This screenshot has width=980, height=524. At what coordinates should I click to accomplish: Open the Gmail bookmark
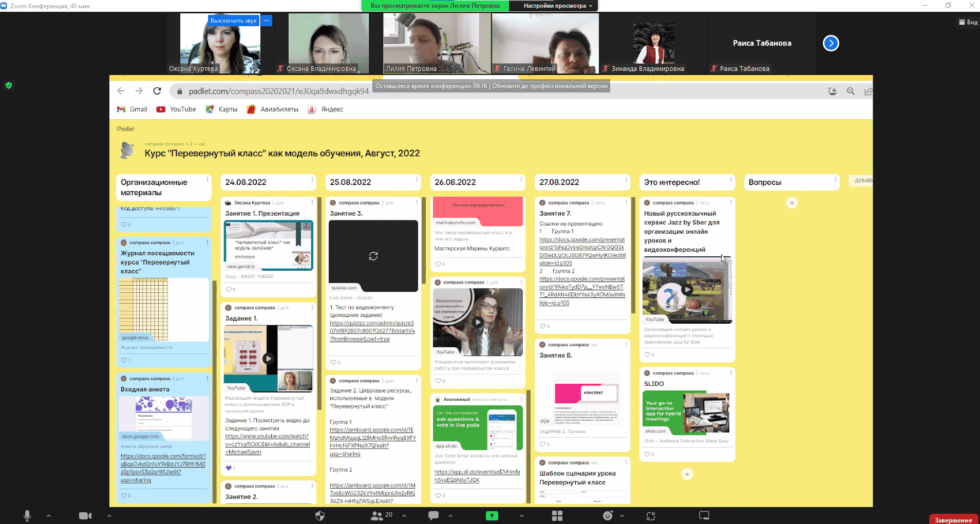[x=133, y=109]
